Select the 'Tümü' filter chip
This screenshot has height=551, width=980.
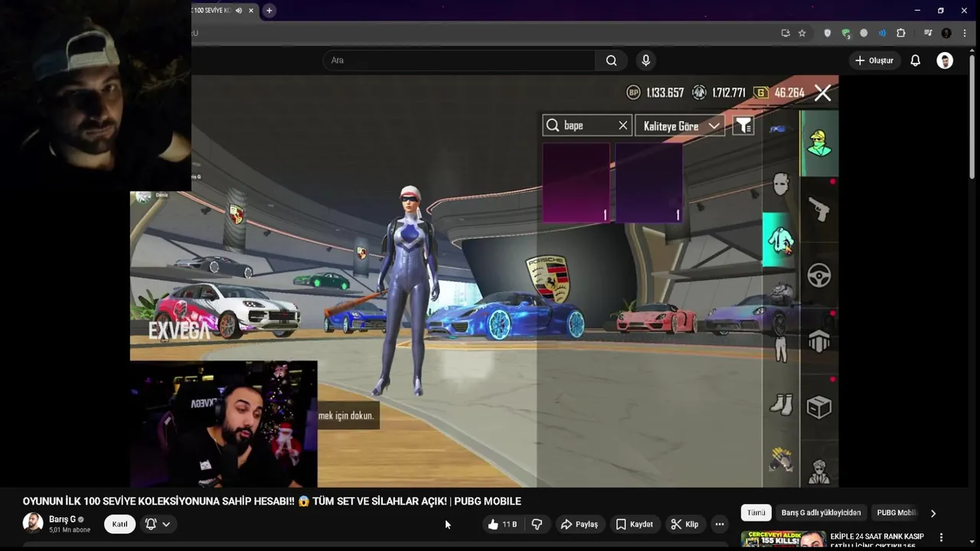tap(756, 513)
